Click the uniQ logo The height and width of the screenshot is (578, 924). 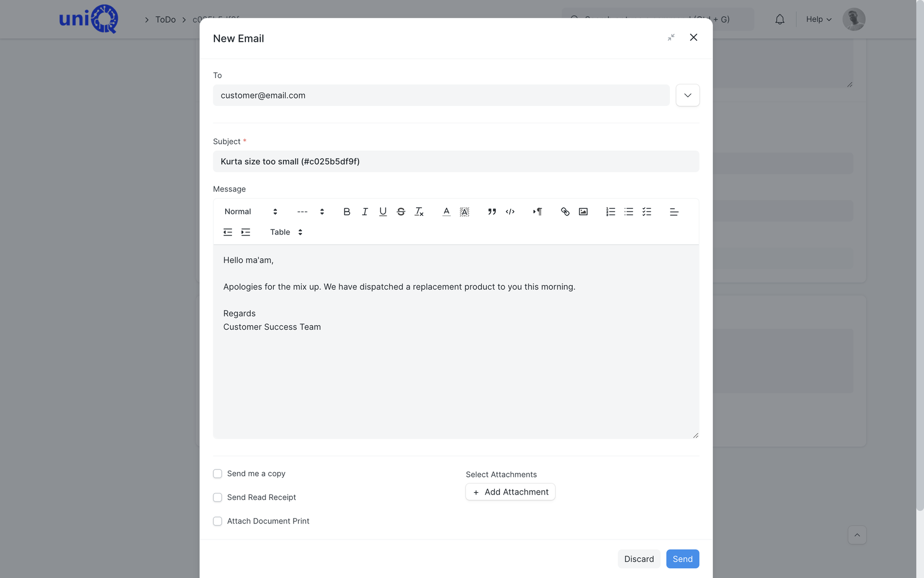pos(88,19)
